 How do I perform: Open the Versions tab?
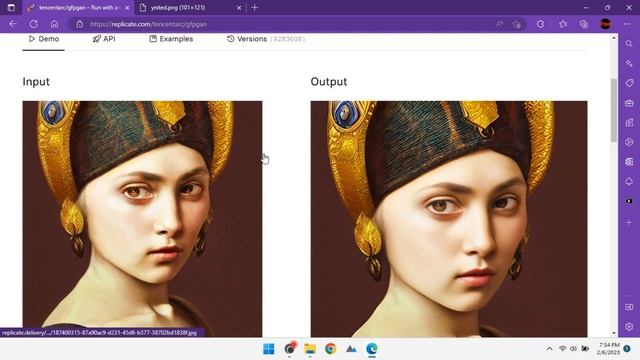tap(266, 39)
